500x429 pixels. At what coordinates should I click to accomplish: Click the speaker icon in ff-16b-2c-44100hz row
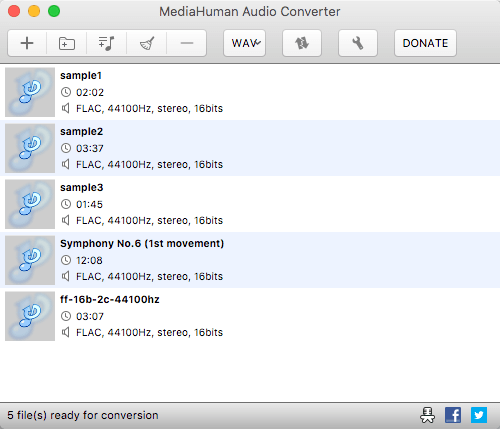(66, 332)
